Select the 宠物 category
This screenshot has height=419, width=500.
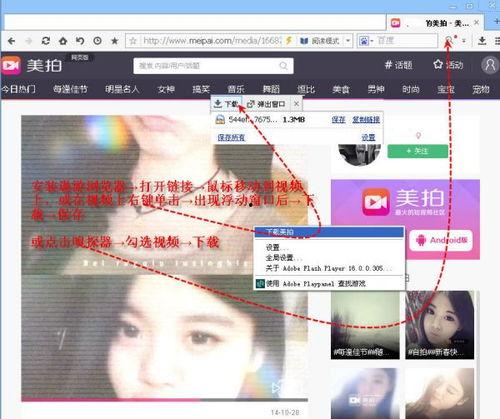pos(481,89)
